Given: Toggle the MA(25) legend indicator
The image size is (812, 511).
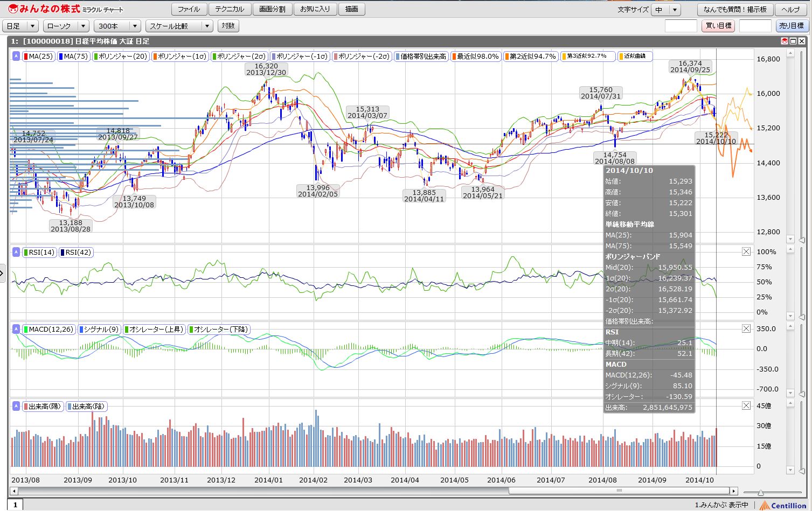Looking at the screenshot, I should tap(38, 57).
